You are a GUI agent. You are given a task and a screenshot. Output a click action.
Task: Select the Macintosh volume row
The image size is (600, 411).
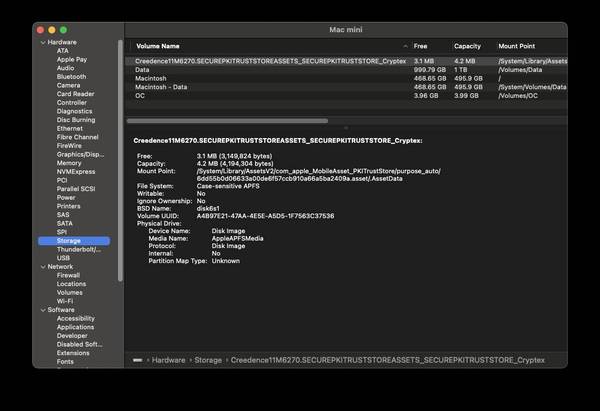click(346, 78)
